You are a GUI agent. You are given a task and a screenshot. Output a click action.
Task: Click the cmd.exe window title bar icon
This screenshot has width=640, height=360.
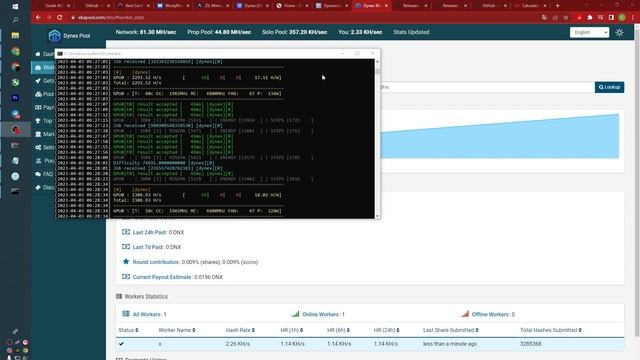point(60,53)
